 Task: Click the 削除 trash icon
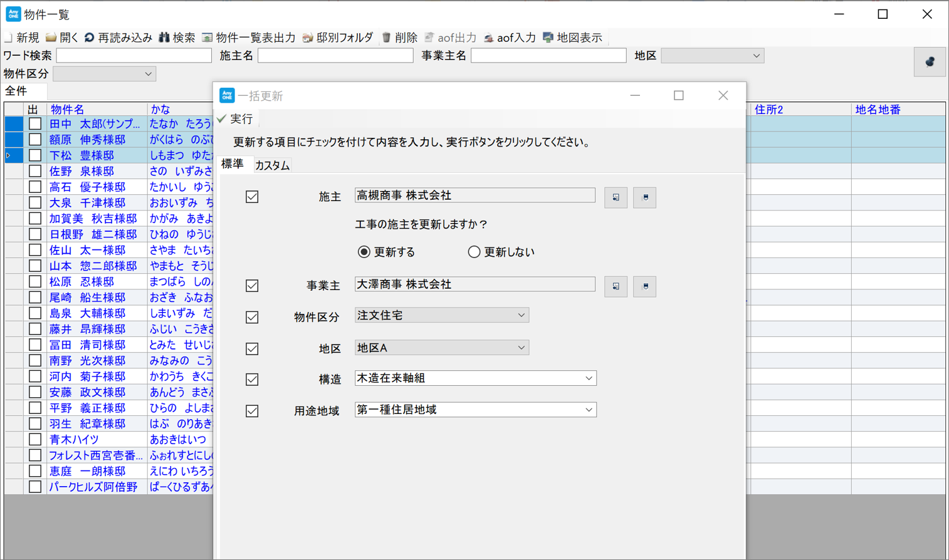click(x=387, y=38)
